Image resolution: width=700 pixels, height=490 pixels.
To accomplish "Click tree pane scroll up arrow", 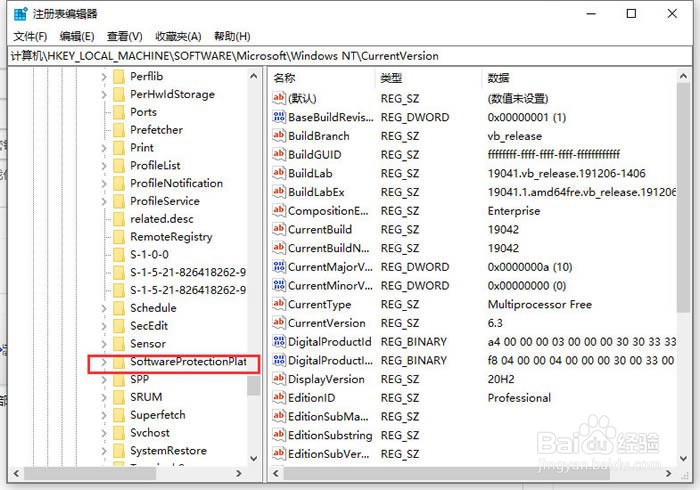I will [x=254, y=76].
